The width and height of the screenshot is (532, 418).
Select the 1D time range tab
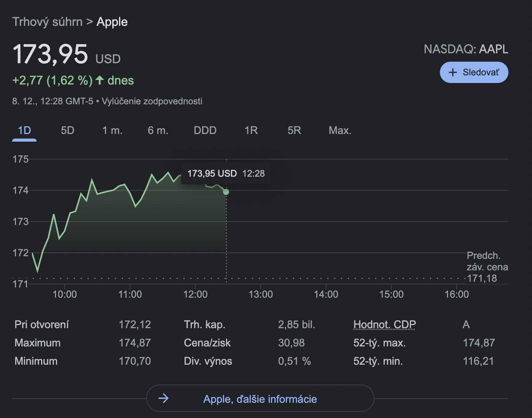[24, 131]
